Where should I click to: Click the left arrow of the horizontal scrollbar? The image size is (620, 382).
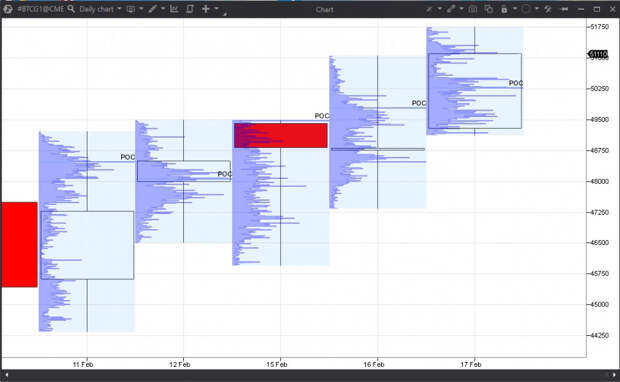point(6,374)
